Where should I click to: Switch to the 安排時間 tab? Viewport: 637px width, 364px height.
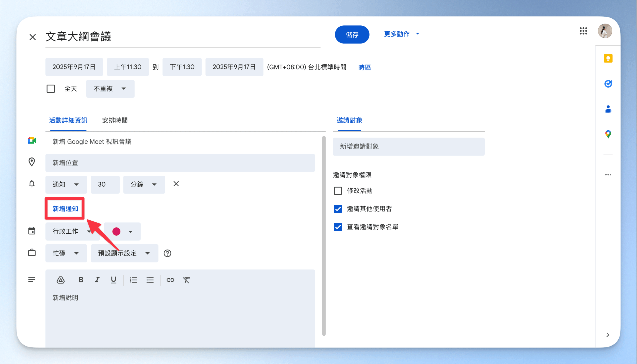coord(115,120)
